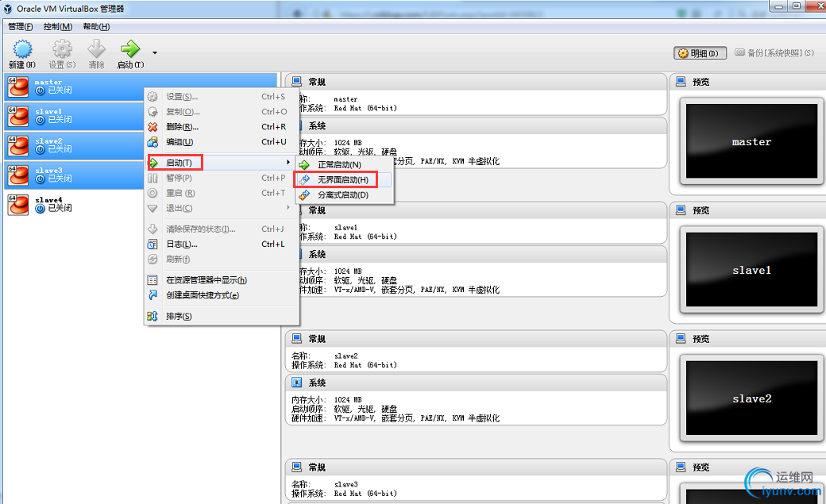826x504 pixels.
Task: Click the chip icon beside slave2 系统 header
Action: 296,383
